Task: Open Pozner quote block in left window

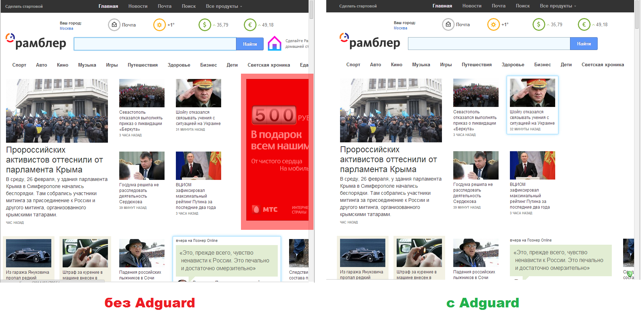Action: click(227, 261)
